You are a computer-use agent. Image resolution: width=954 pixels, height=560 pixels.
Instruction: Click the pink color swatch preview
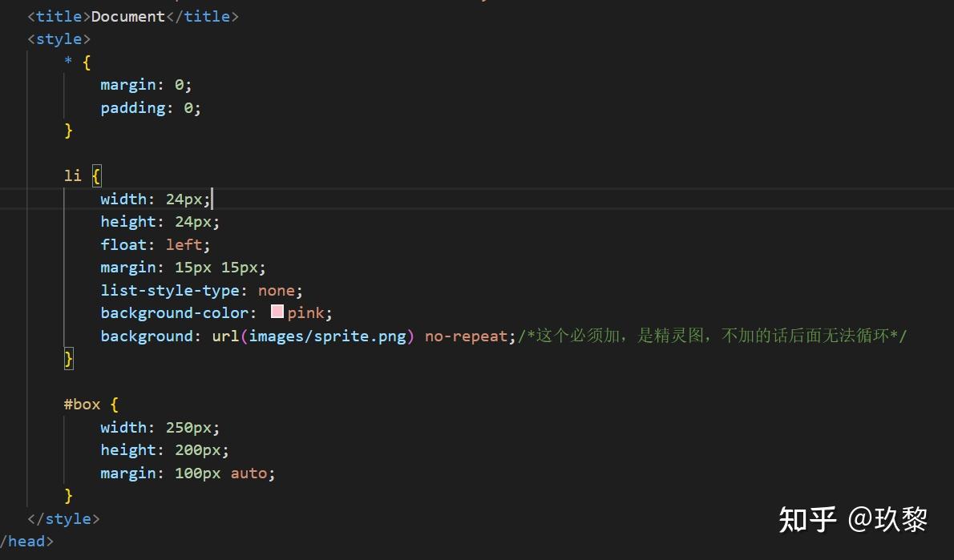pos(276,312)
